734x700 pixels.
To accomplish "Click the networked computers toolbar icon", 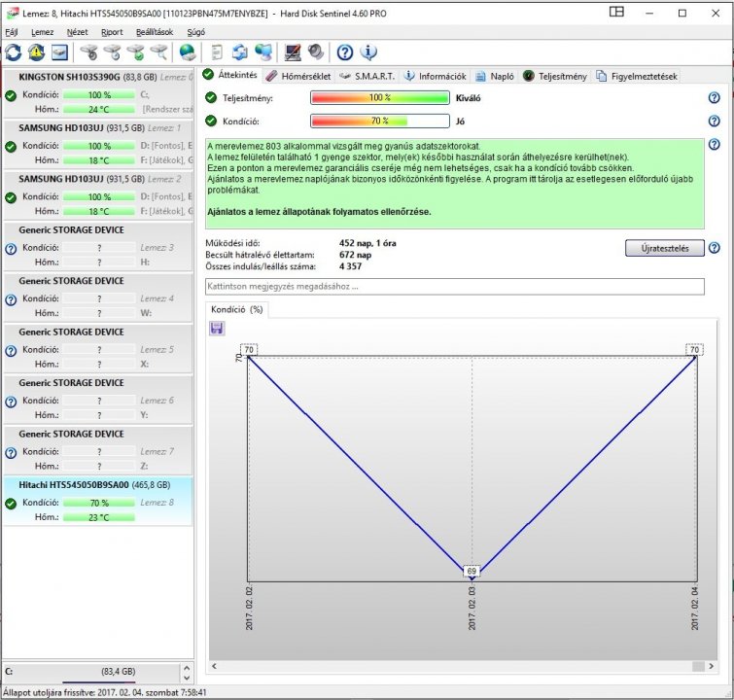I will (x=263, y=52).
